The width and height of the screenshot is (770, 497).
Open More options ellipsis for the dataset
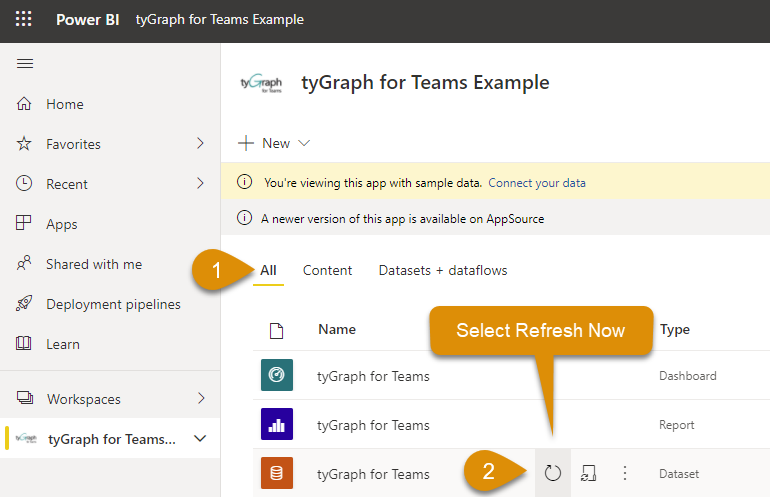625,473
